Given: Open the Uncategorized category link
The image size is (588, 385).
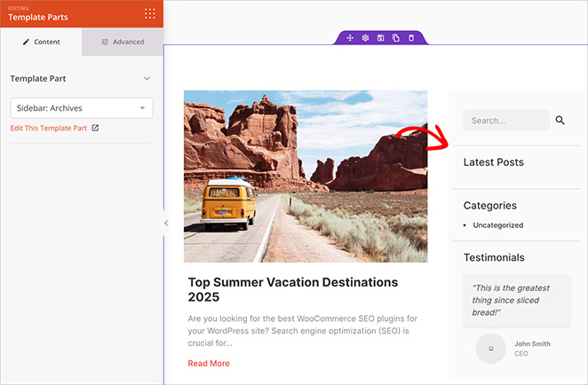Looking at the screenshot, I should click(x=497, y=225).
